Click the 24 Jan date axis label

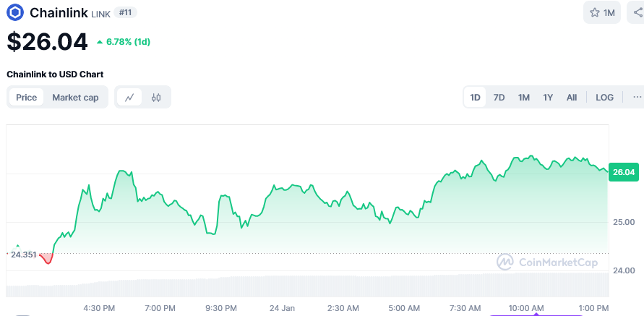[x=282, y=308]
